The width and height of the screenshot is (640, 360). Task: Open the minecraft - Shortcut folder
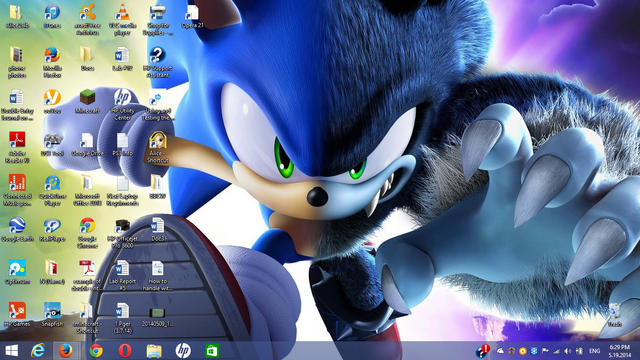pos(87,318)
